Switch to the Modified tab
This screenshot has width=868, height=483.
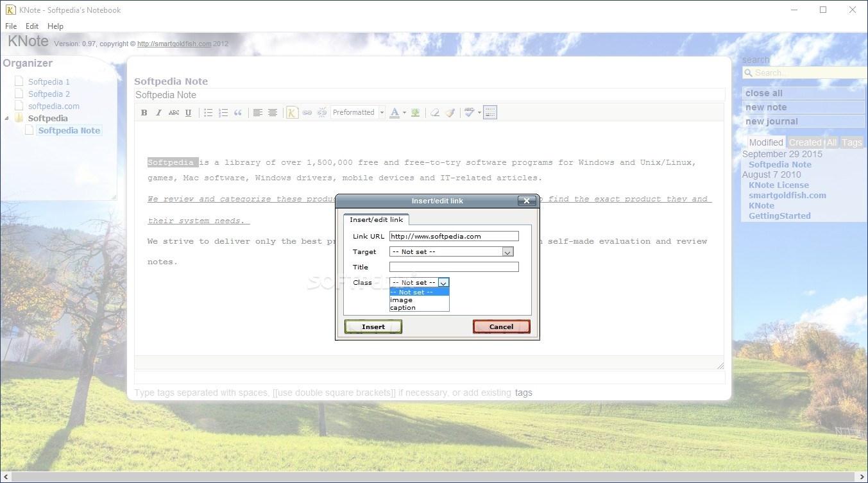tap(766, 142)
